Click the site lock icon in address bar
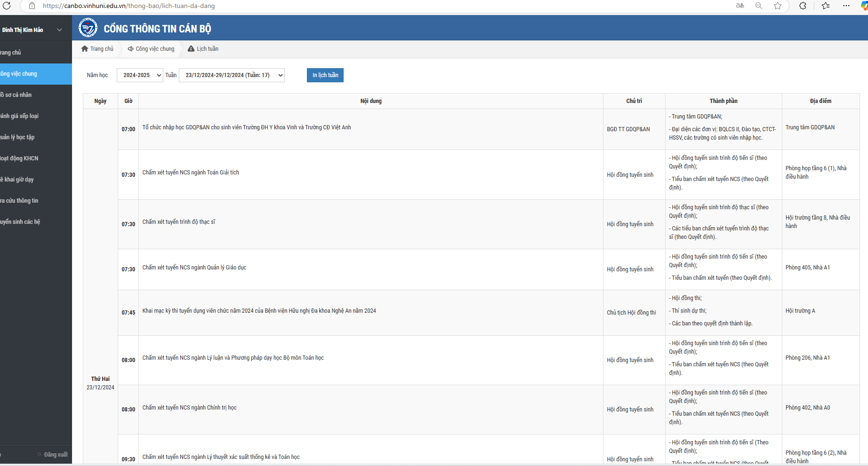Viewport: 868px width, 466px height. 32,6
